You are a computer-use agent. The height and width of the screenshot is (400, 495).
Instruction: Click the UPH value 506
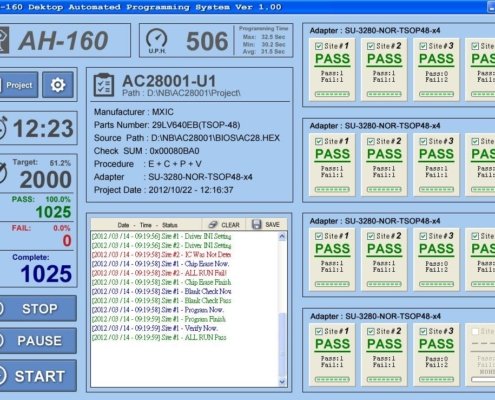point(207,41)
